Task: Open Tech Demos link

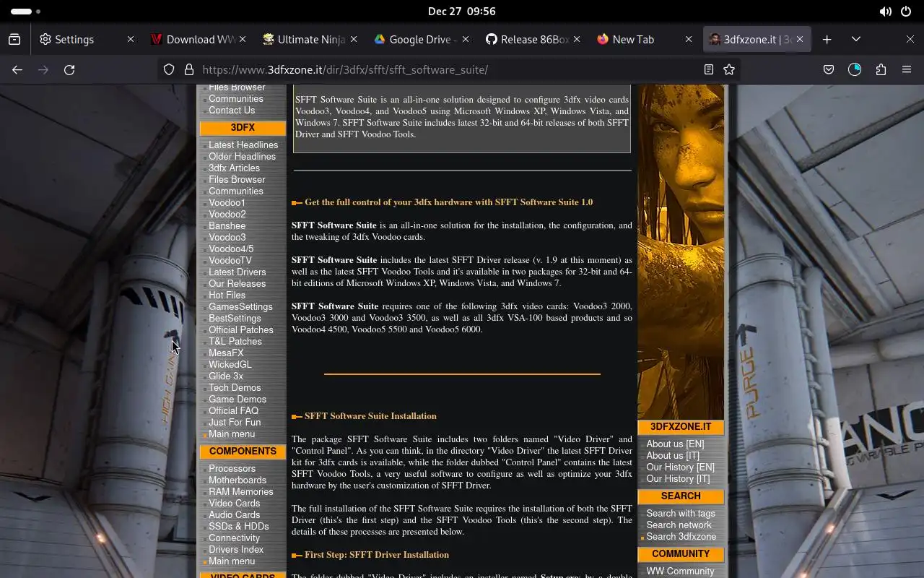Action: 235,388
